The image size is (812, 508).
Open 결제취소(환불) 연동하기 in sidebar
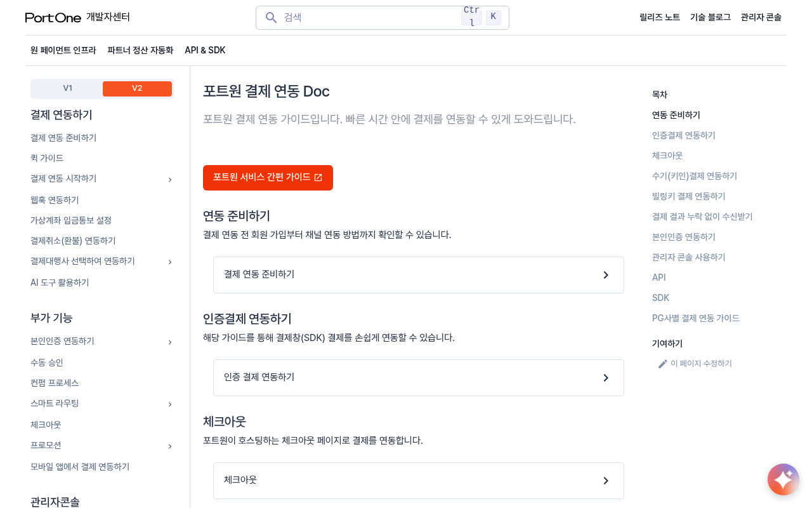click(x=73, y=241)
